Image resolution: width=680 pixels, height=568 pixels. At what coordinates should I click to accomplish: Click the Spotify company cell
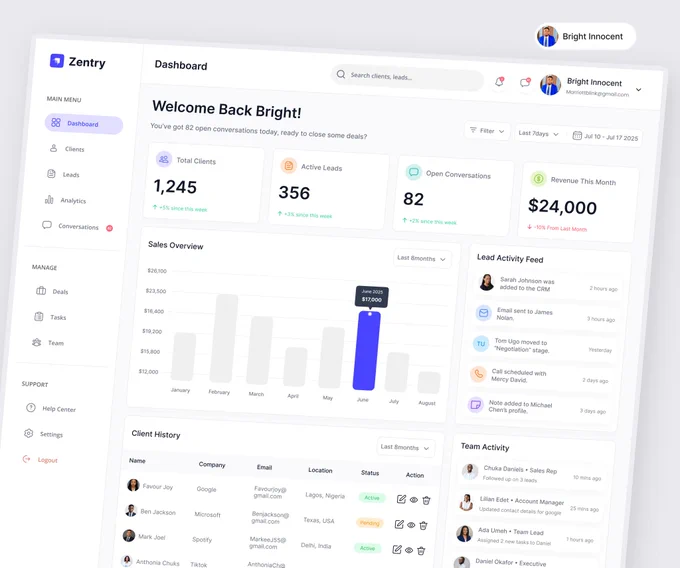coord(202,539)
